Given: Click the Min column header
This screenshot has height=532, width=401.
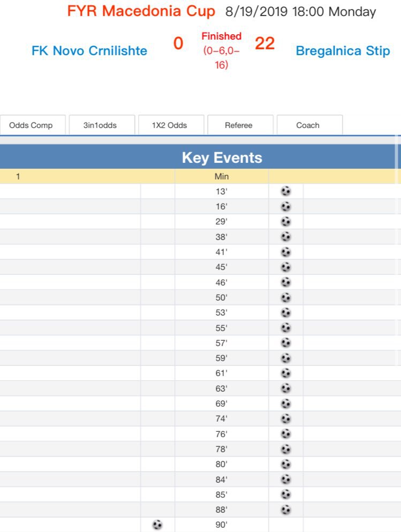Looking at the screenshot, I should click(222, 176).
